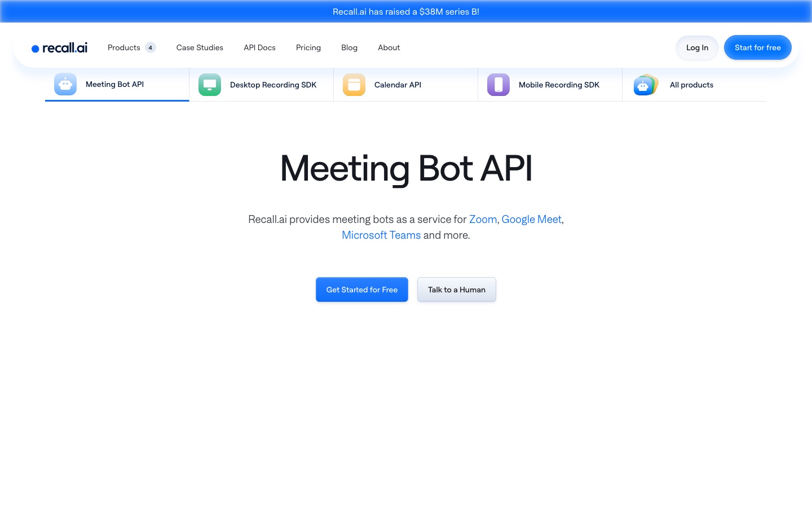This screenshot has height=508, width=812.
Task: Click the recall.ai logo
Action: tap(59, 48)
